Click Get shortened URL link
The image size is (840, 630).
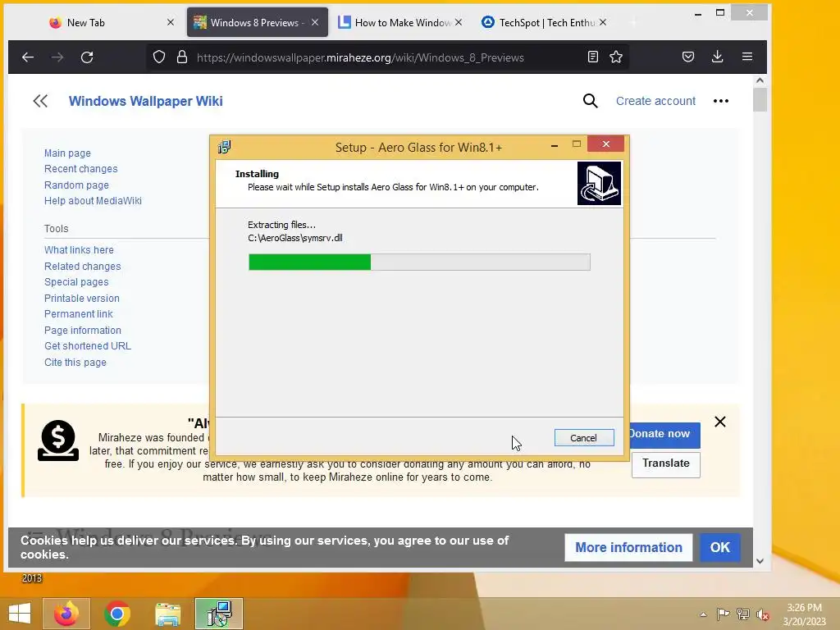pyautogui.click(x=88, y=346)
